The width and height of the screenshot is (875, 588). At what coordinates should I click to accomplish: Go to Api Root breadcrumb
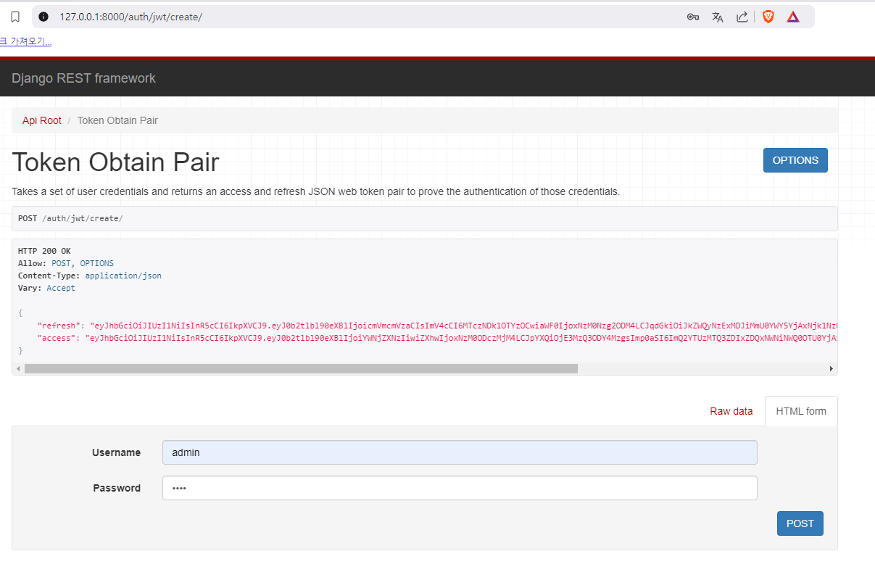tap(42, 120)
